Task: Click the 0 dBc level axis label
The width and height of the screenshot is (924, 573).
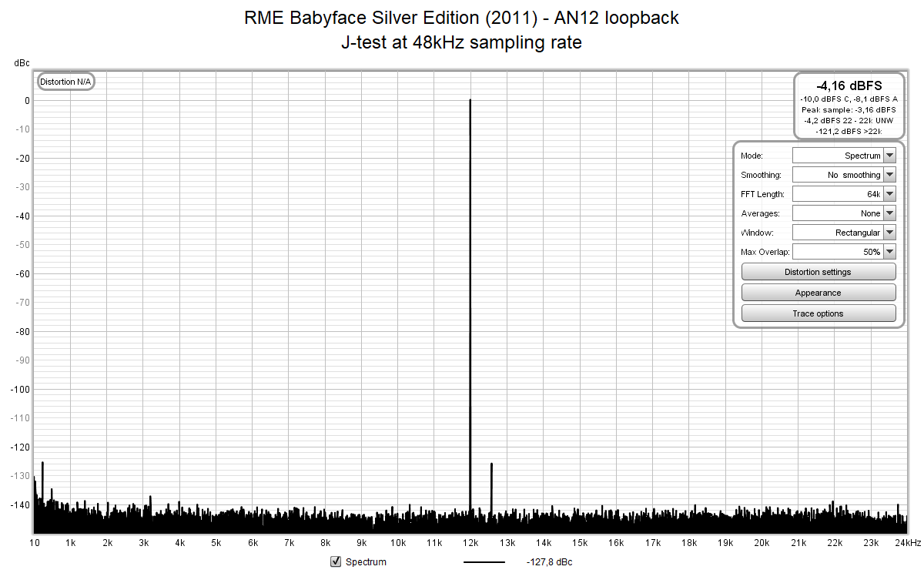Action: 27,100
